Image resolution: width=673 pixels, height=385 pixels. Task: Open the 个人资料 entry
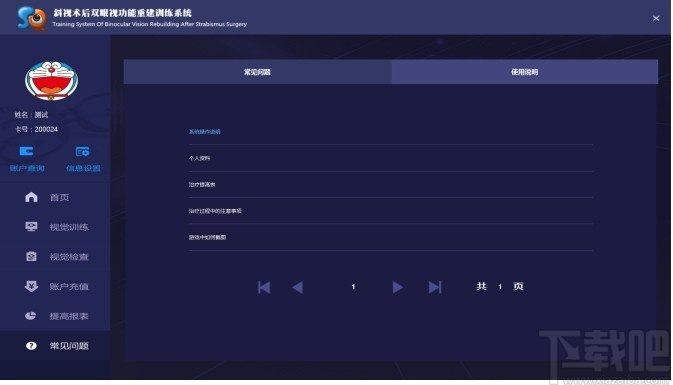[x=200, y=158]
